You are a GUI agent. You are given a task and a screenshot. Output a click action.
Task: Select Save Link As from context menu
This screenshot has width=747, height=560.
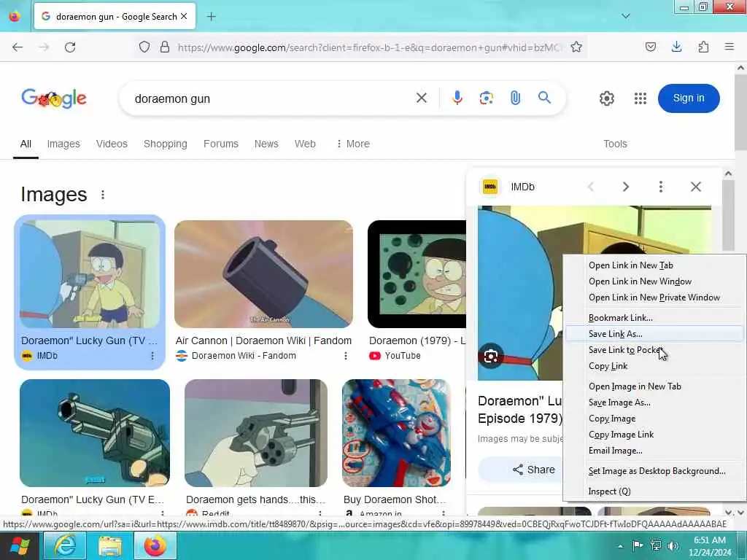[654, 334]
